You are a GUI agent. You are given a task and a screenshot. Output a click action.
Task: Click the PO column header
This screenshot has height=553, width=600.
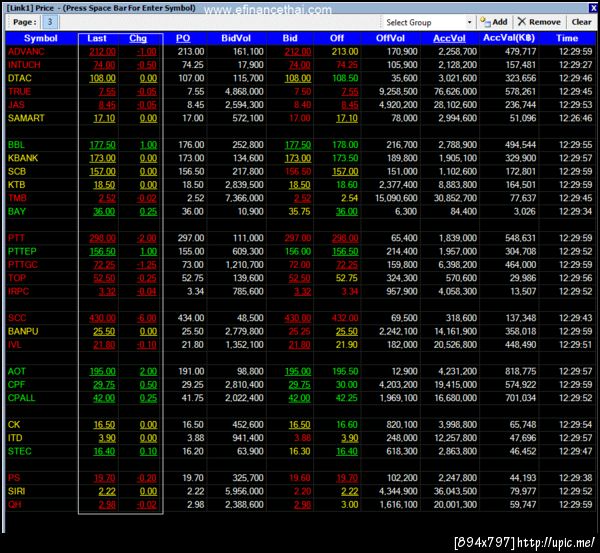tap(183, 38)
